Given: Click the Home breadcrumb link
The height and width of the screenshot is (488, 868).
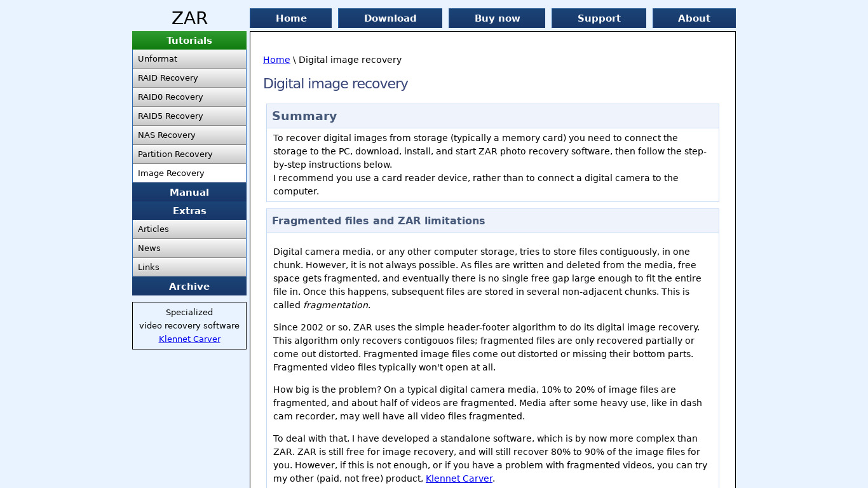Looking at the screenshot, I should click(276, 60).
